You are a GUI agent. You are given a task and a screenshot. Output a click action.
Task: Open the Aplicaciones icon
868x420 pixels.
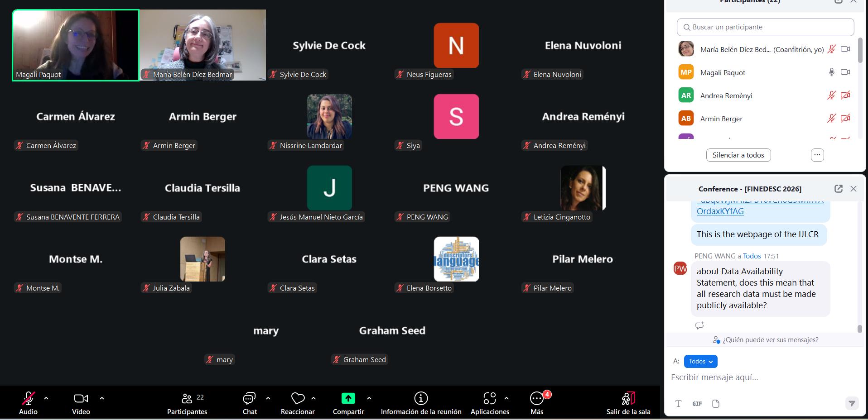[x=489, y=399]
